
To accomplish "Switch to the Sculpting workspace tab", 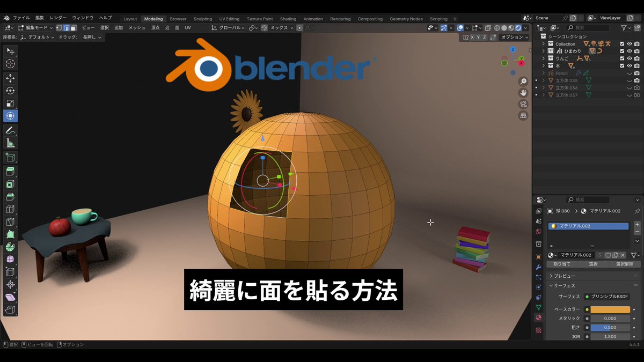I will (203, 19).
